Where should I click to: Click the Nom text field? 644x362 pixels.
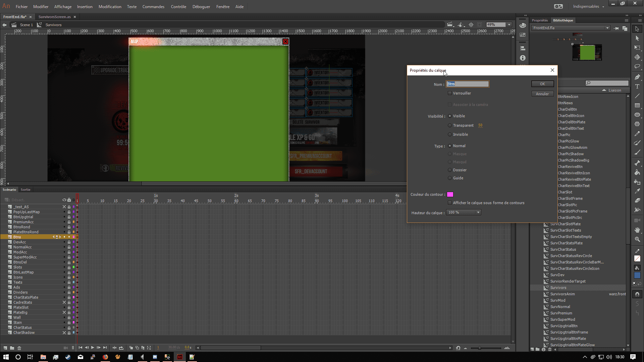468,84
